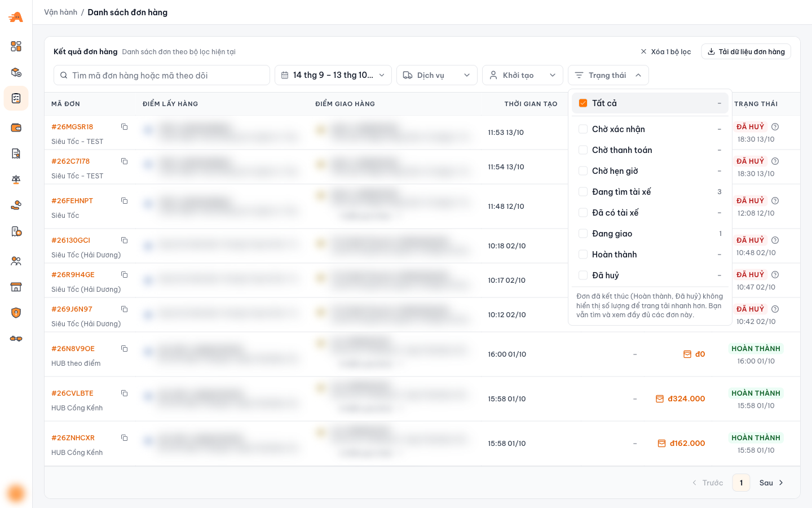Tick the Đang giao checkbox
The width and height of the screenshot is (812, 508).
(x=583, y=234)
